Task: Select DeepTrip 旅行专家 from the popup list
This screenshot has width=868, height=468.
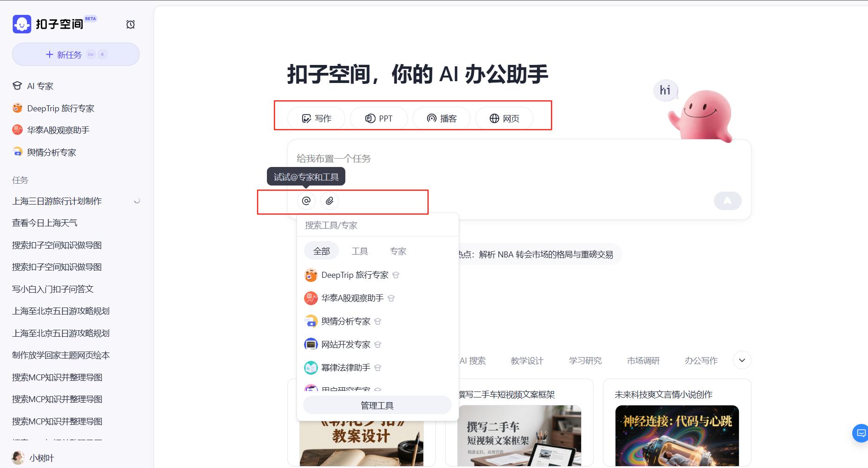Action: click(x=355, y=275)
